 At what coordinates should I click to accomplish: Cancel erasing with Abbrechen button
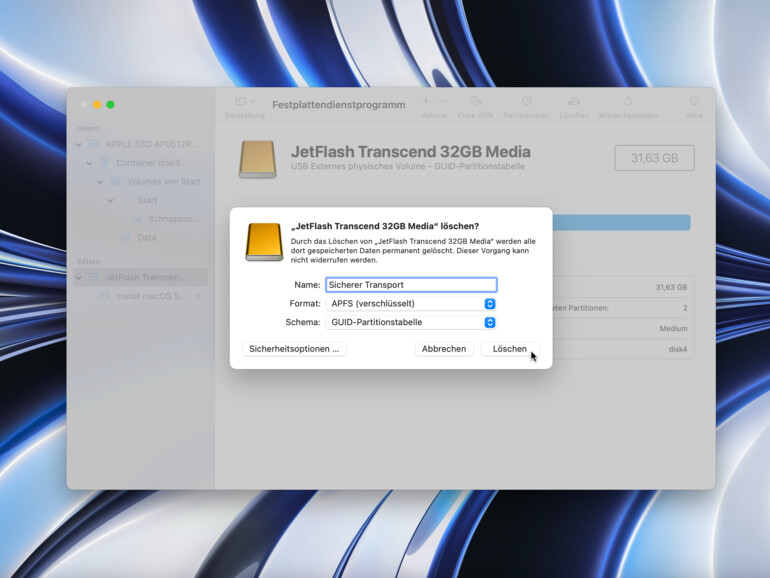[444, 349]
